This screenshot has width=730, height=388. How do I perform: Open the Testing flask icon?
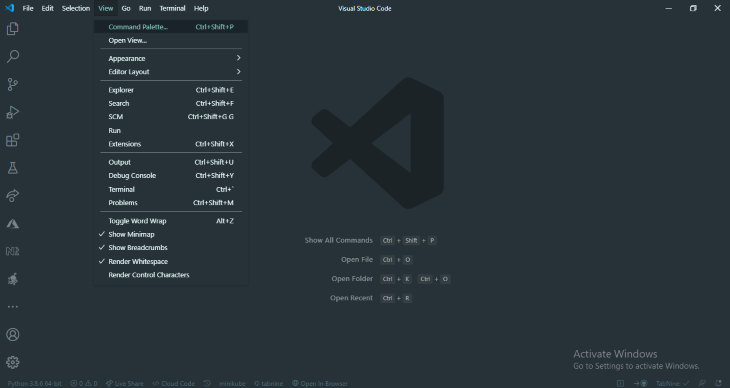[13, 168]
